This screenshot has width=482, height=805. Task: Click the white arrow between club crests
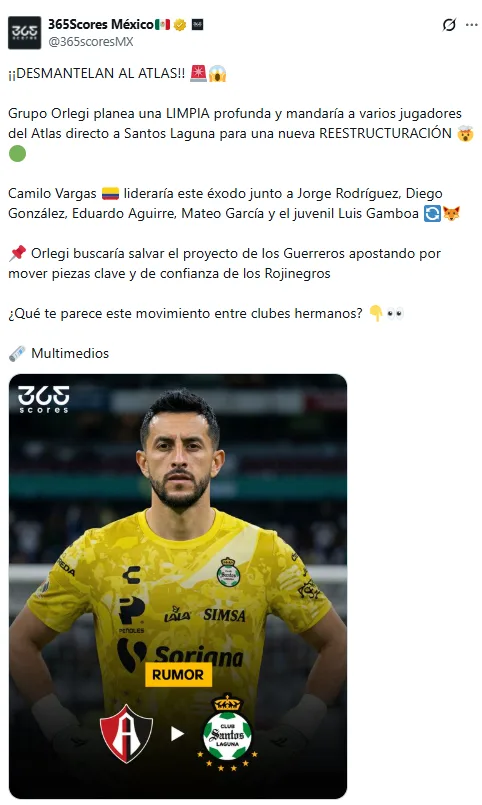(x=178, y=734)
